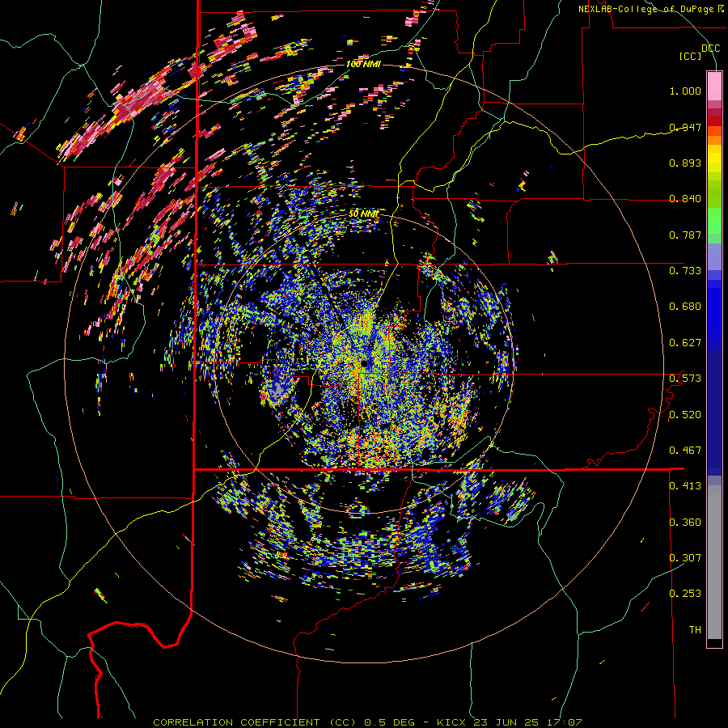Image resolution: width=728 pixels, height=728 pixels.
Task: Click the 0.307 scale value
Action: pos(685,558)
